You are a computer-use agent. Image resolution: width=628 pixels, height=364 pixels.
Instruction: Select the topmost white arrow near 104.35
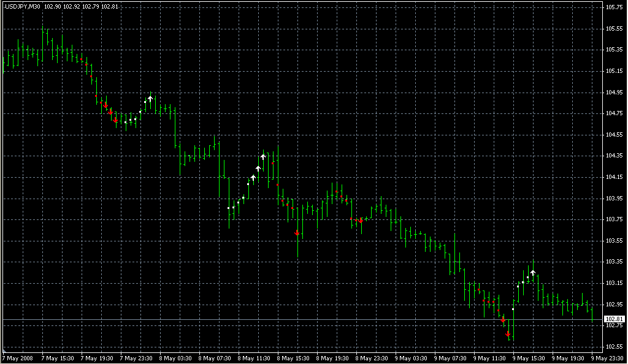(263, 157)
